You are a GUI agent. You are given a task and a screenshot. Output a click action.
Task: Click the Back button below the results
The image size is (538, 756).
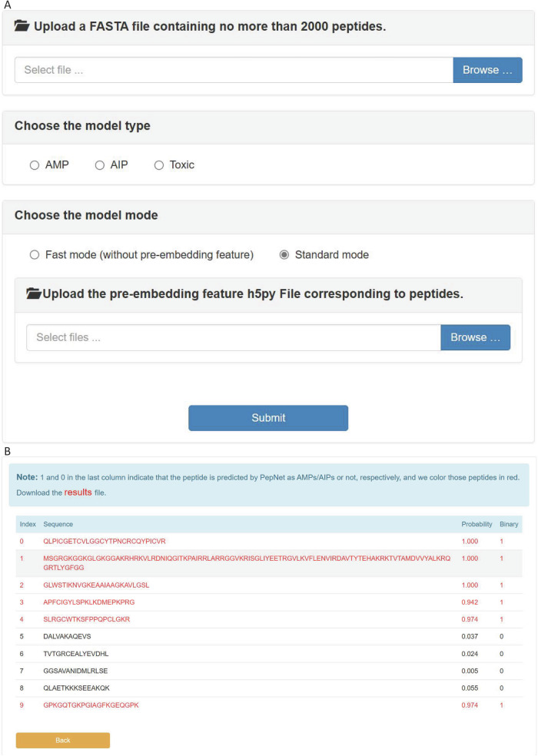[x=63, y=740]
